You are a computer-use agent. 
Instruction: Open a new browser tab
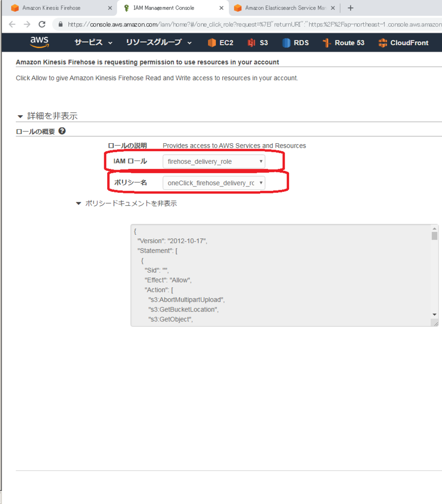click(351, 8)
